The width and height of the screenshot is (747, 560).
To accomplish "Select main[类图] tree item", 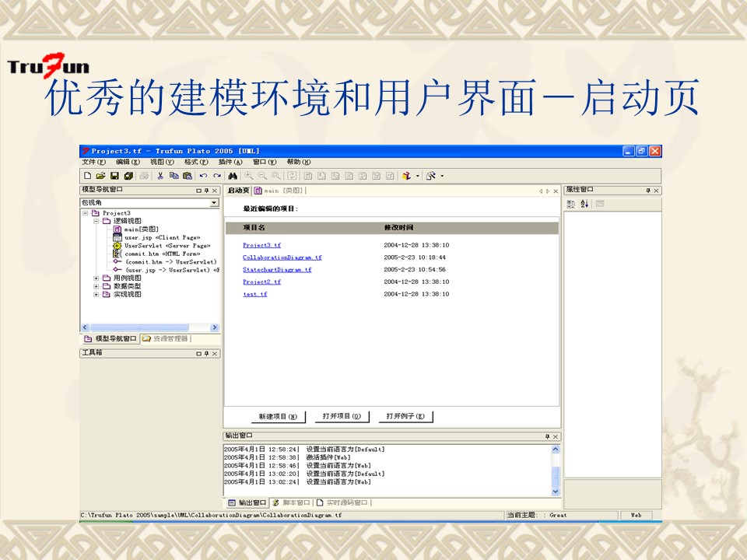I will pyautogui.click(x=135, y=229).
